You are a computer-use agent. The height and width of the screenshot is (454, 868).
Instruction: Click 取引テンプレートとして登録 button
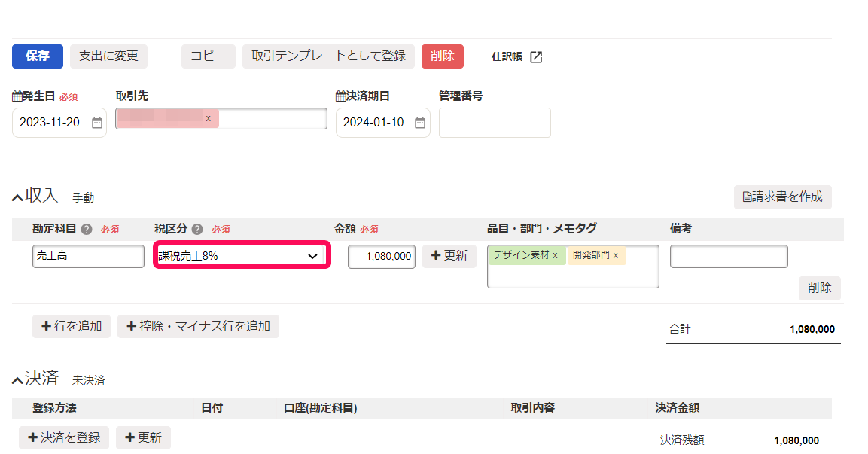(x=328, y=56)
